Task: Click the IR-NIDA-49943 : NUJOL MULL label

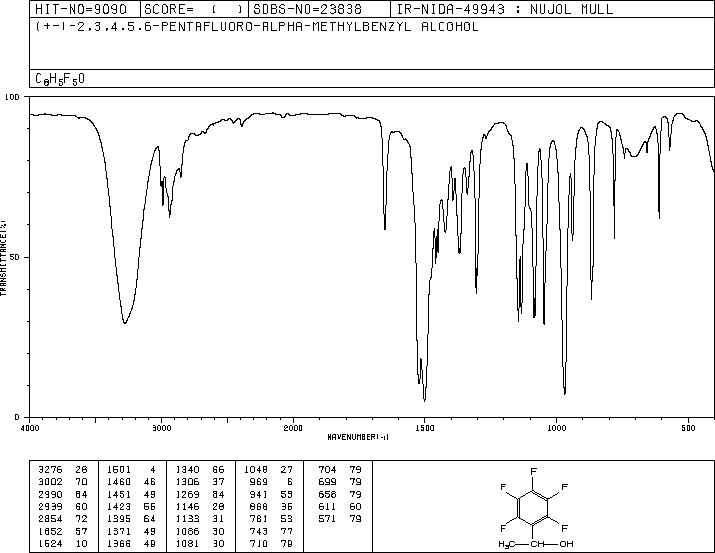Action: [x=505, y=9]
